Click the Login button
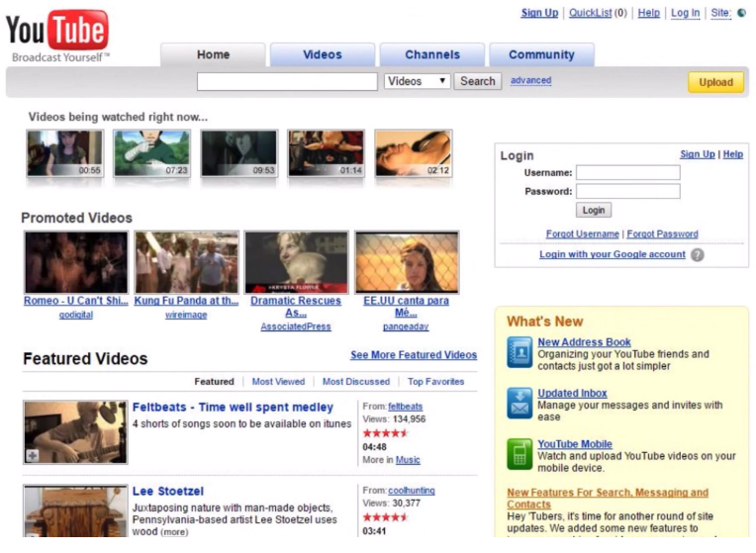Viewport: 756px width, 553px height. [x=593, y=210]
